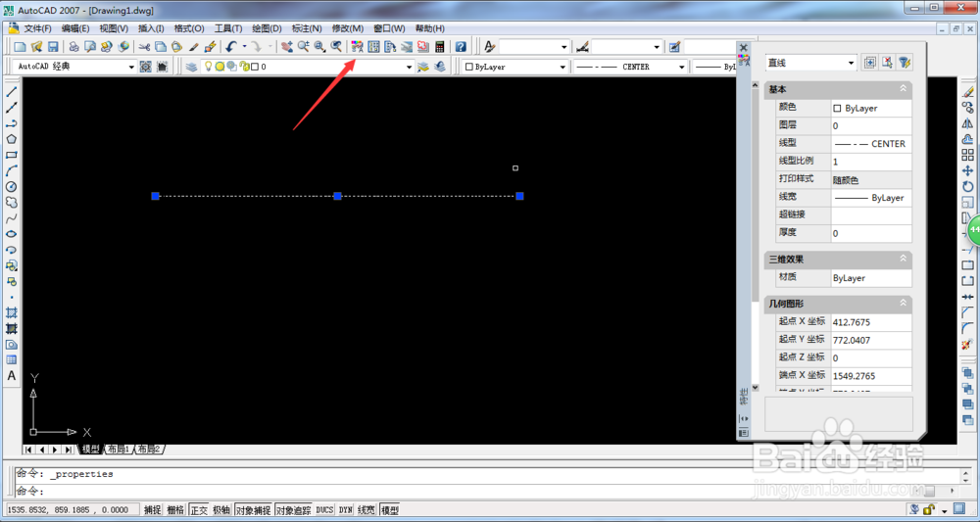This screenshot has width=980, height=522.
Task: Select the Revision Cloud tool
Action: 11,203
